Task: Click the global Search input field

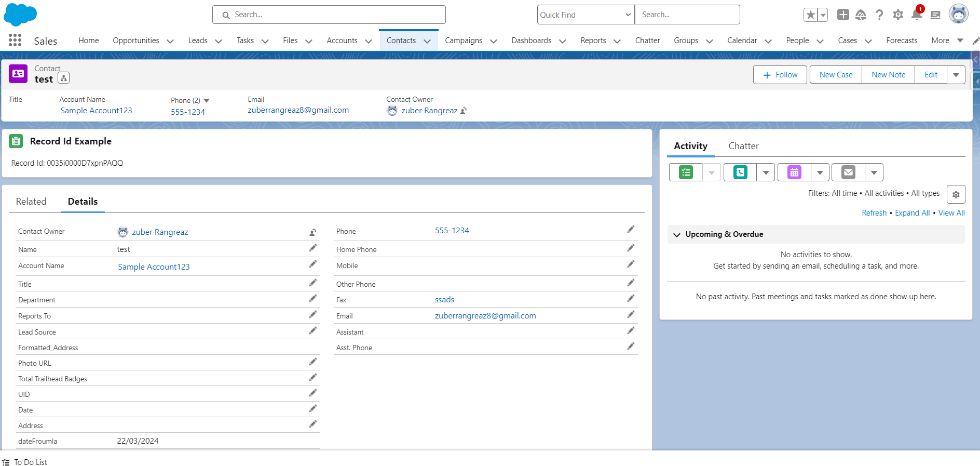Action: pos(329,15)
